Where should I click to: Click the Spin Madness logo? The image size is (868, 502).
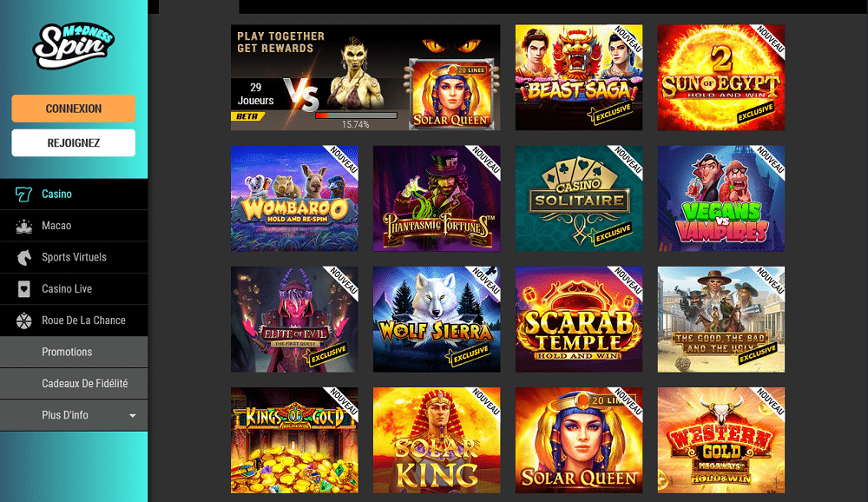coord(74,45)
